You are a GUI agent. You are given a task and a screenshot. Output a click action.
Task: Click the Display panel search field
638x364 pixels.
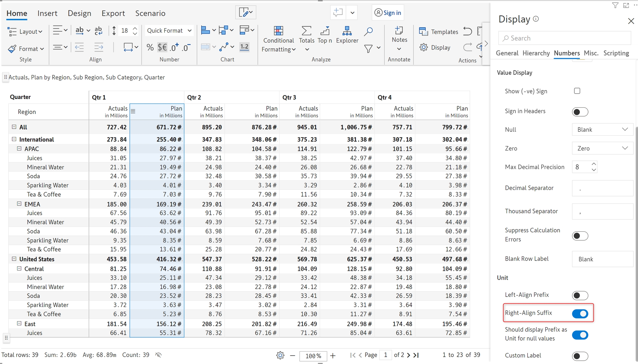point(565,38)
